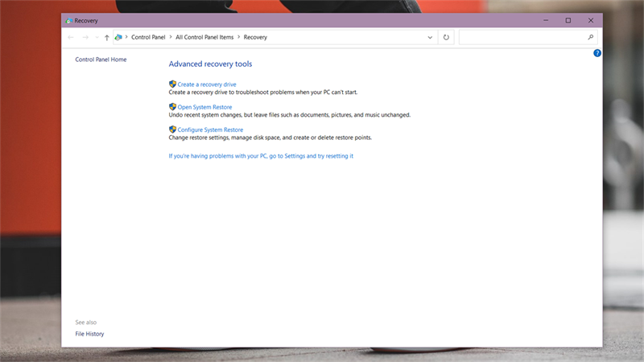This screenshot has height=362, width=644.
Task: Refresh the Recovery page
Action: click(x=446, y=37)
